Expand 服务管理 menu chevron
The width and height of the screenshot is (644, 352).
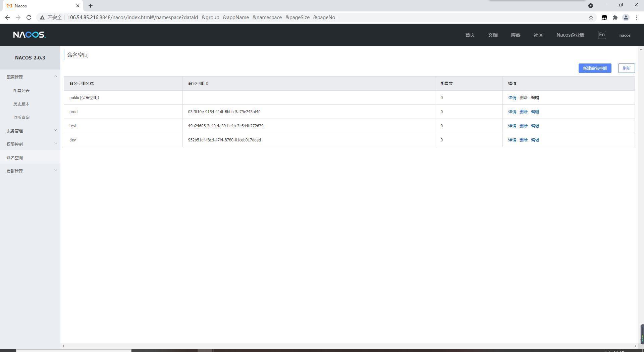pyautogui.click(x=56, y=130)
